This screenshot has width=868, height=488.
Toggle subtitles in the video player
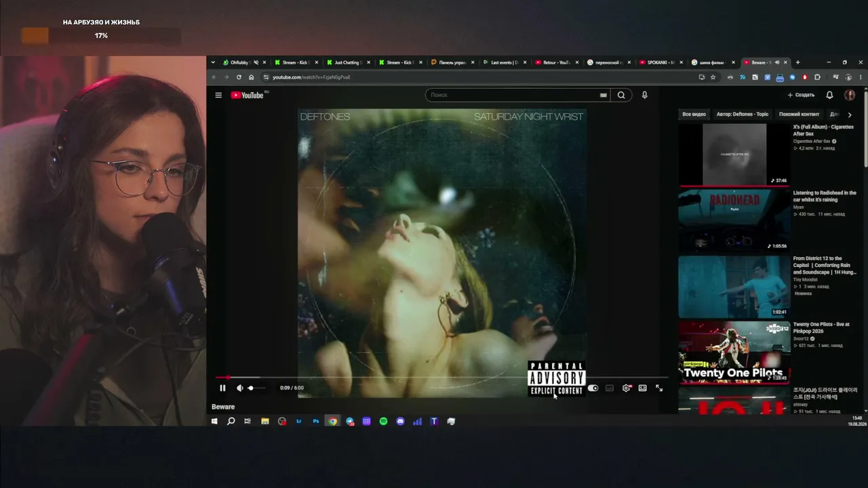click(x=609, y=388)
